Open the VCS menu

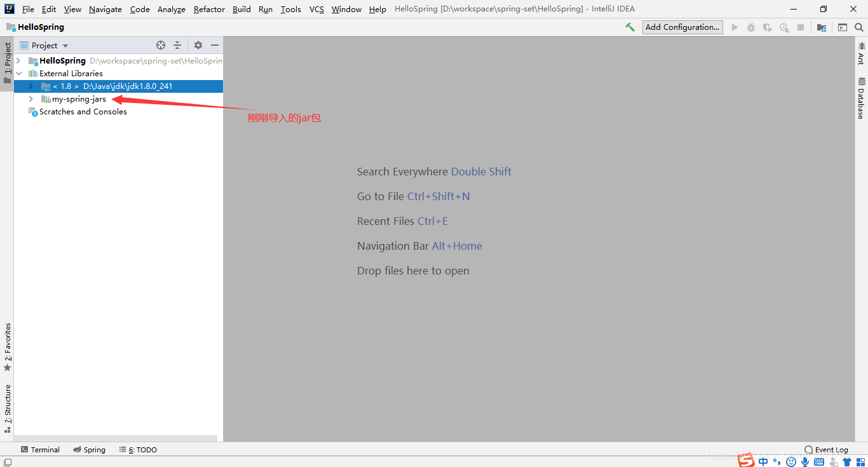click(x=316, y=9)
